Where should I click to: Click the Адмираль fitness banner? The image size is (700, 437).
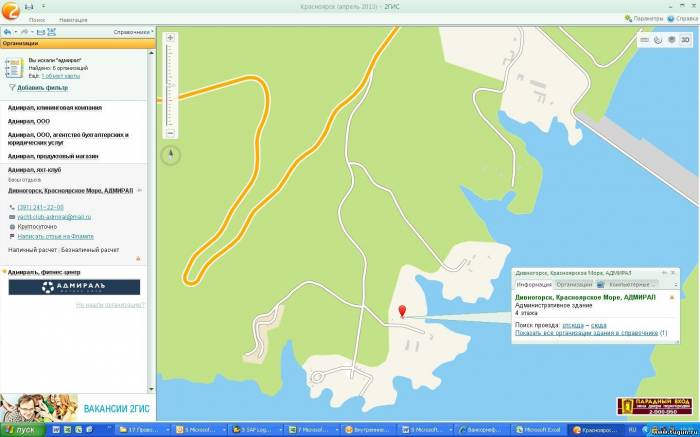pos(74,287)
